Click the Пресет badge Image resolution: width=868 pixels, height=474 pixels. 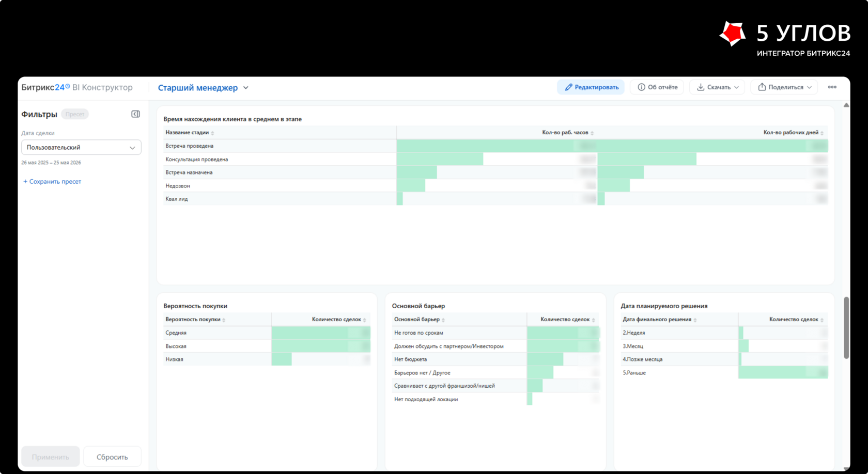click(75, 114)
